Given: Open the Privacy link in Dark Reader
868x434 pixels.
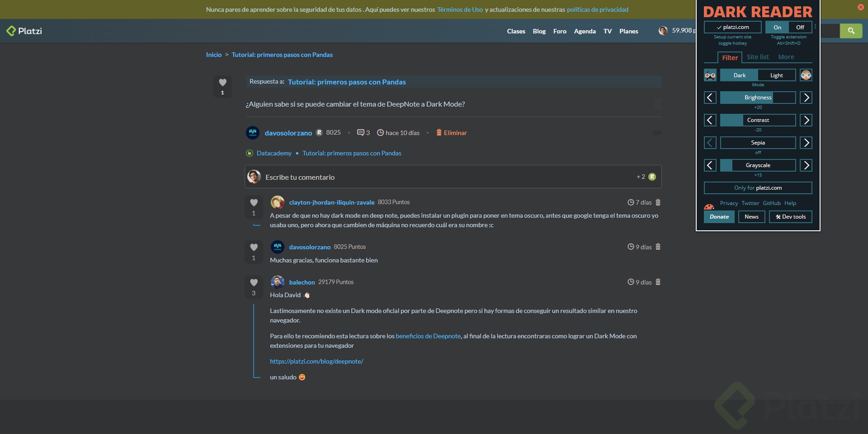Looking at the screenshot, I should click(729, 203).
